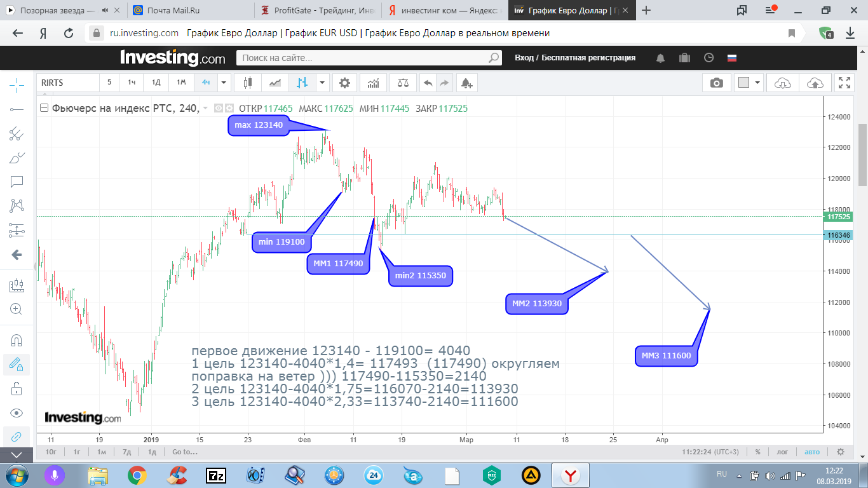Switch to candlestick chart style
The width and height of the screenshot is (868, 488).
pyautogui.click(x=248, y=83)
